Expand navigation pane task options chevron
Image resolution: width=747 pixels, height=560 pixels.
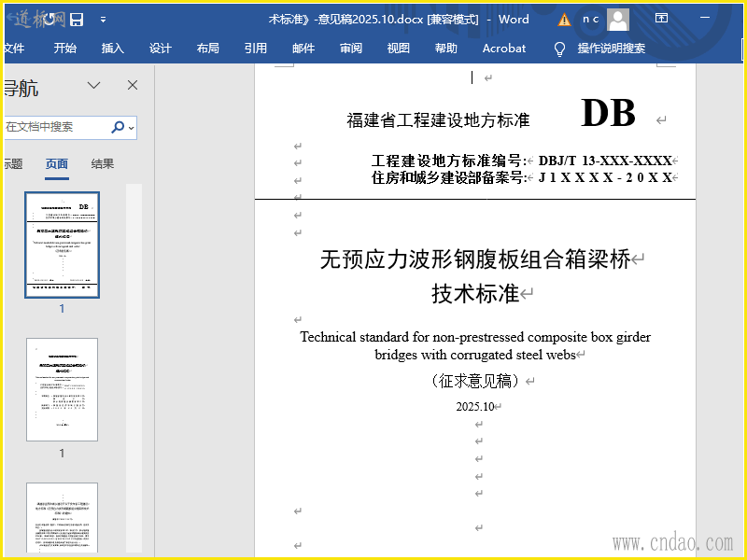point(94,86)
